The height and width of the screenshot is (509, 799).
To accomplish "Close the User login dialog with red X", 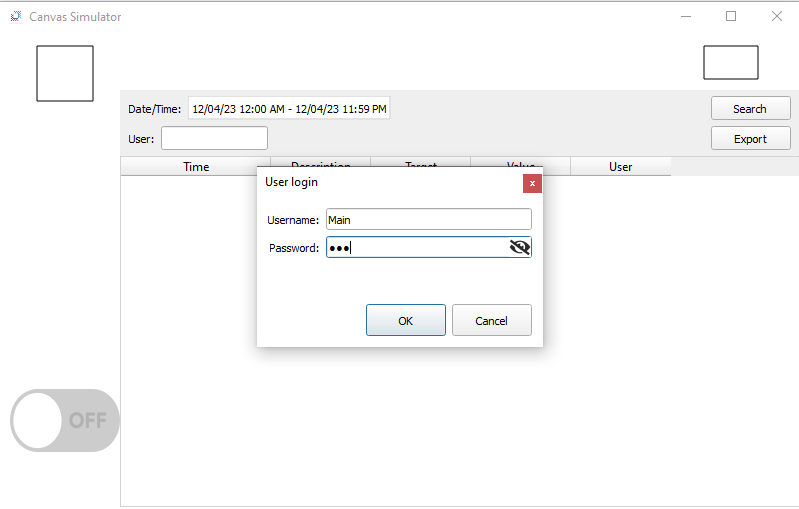I will pyautogui.click(x=532, y=183).
